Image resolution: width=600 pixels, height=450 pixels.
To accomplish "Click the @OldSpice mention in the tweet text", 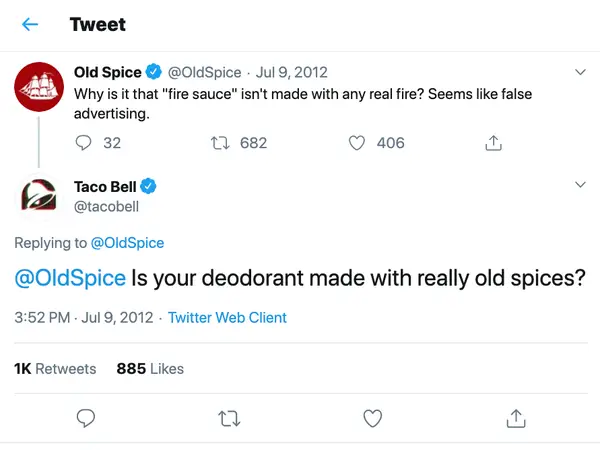I will click(x=70, y=278).
